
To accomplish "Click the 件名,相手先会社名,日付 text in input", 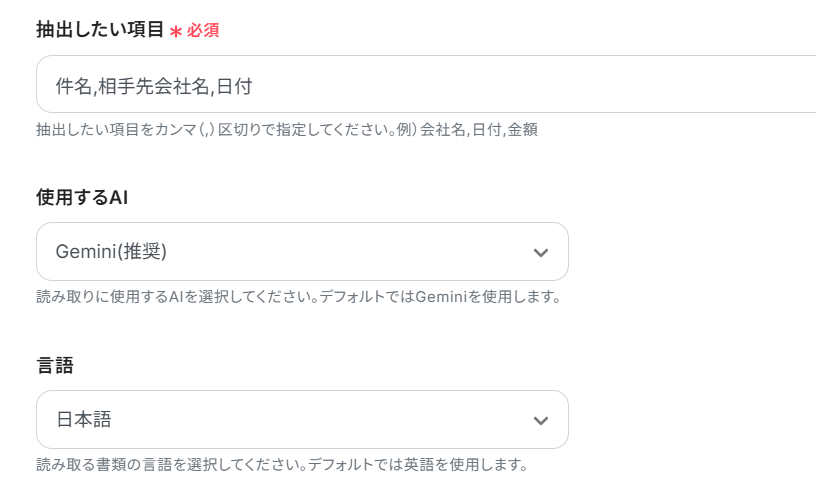I will click(x=153, y=86).
